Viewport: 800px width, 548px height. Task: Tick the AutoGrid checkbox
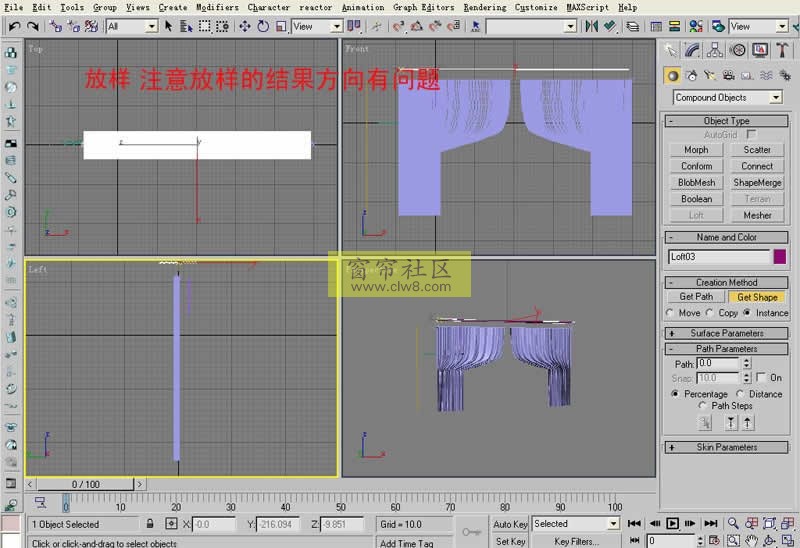click(x=751, y=134)
